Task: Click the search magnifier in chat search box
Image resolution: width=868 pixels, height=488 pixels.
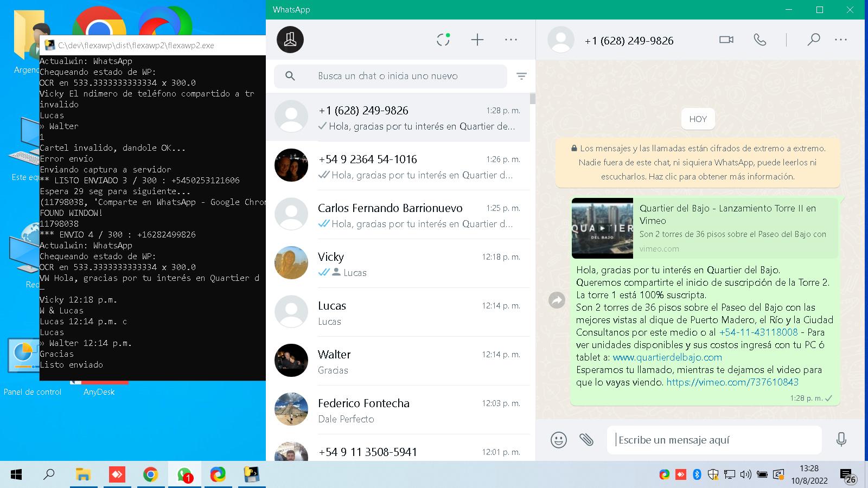Action: 290,76
